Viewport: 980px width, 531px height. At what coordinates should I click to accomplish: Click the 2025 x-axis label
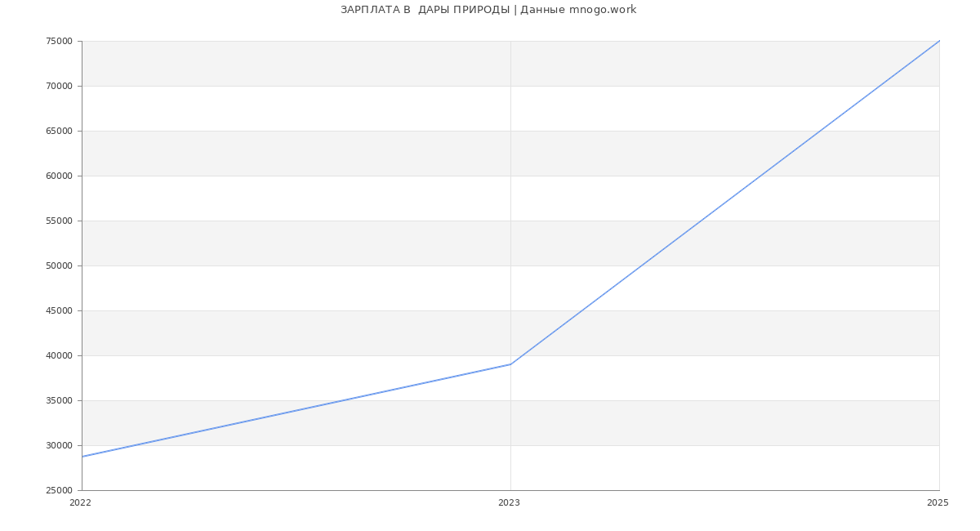938,503
